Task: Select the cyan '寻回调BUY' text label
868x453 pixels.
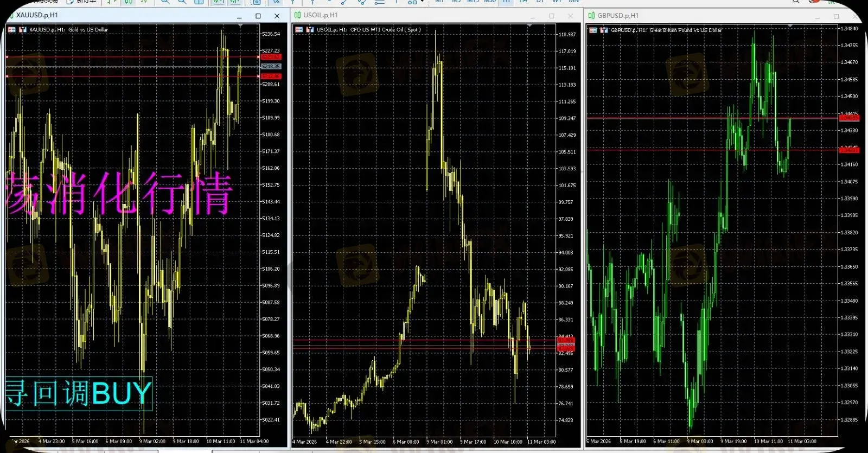Action: tap(79, 393)
